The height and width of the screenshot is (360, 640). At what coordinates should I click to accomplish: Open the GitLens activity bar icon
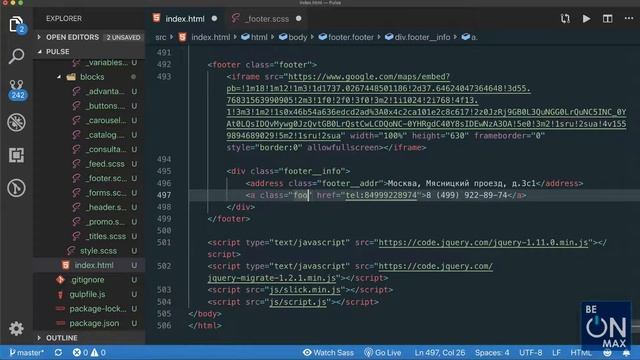pyautogui.click(x=16, y=188)
